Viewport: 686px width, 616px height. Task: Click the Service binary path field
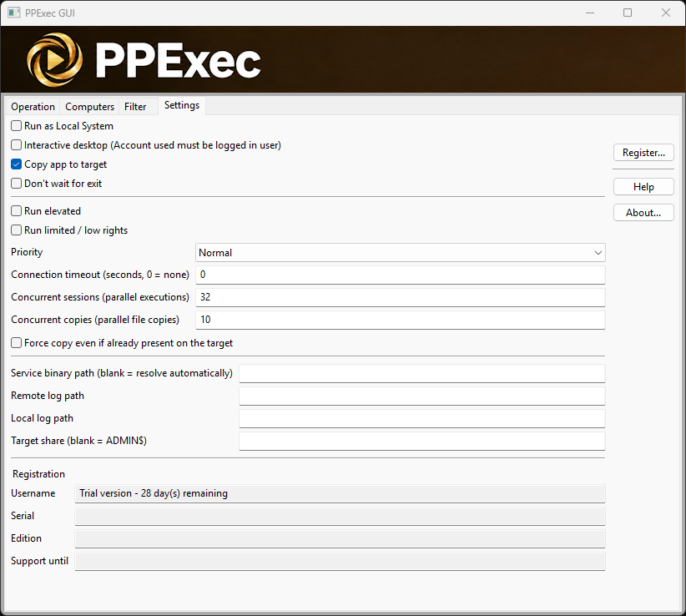[x=422, y=373]
